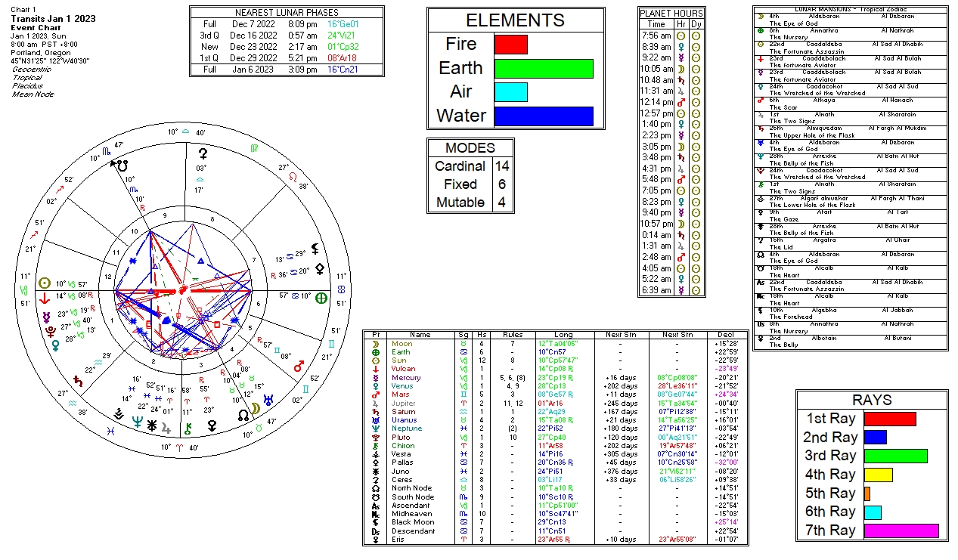Click the 'Transits Jan 1 2023' chart title
The height and width of the screenshot is (560, 958).
(x=54, y=19)
